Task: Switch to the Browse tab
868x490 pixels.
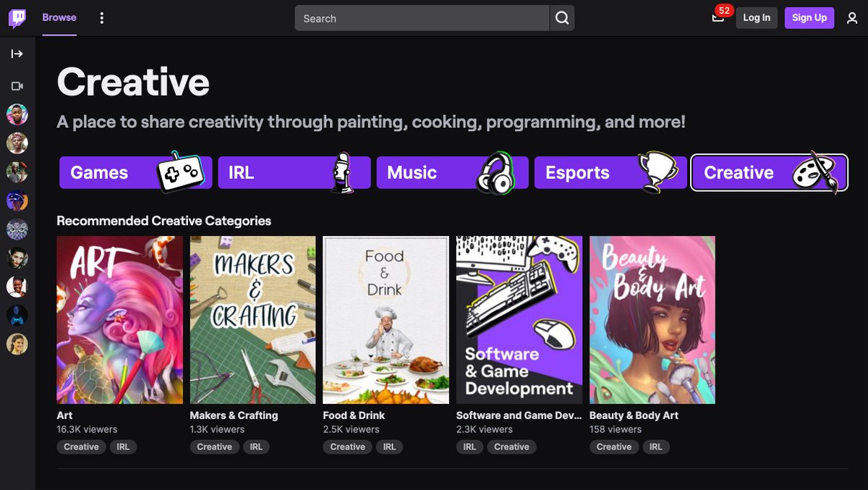Action: coord(58,17)
